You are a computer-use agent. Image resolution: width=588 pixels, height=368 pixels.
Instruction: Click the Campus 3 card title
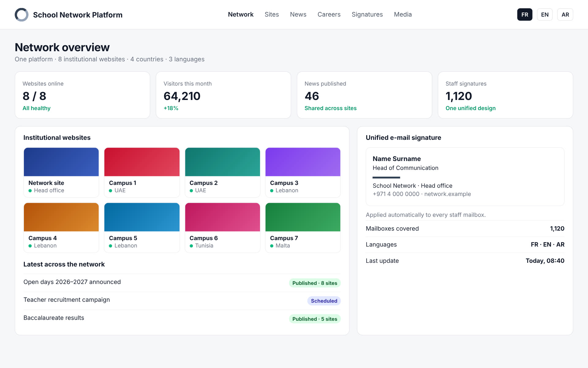[284, 183]
